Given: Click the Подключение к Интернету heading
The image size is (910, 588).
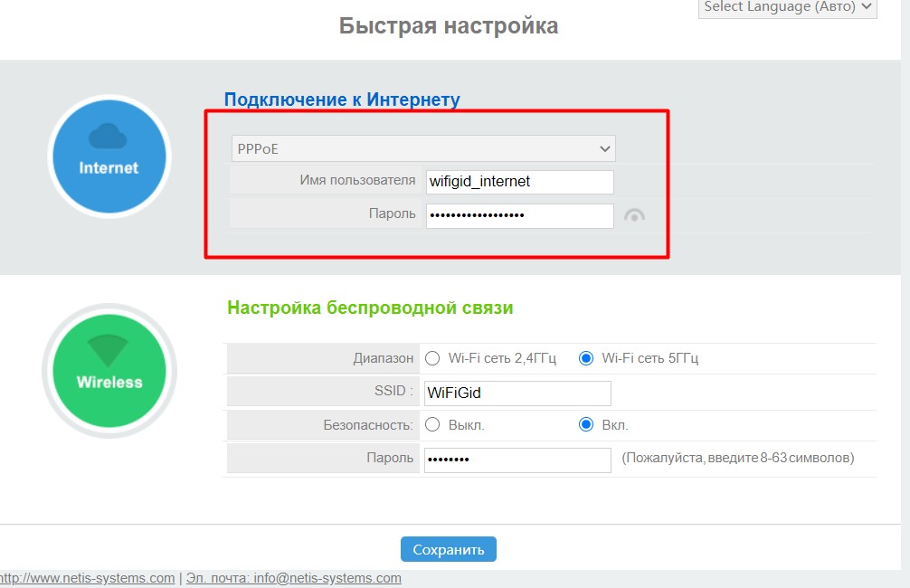Looking at the screenshot, I should 342,100.
